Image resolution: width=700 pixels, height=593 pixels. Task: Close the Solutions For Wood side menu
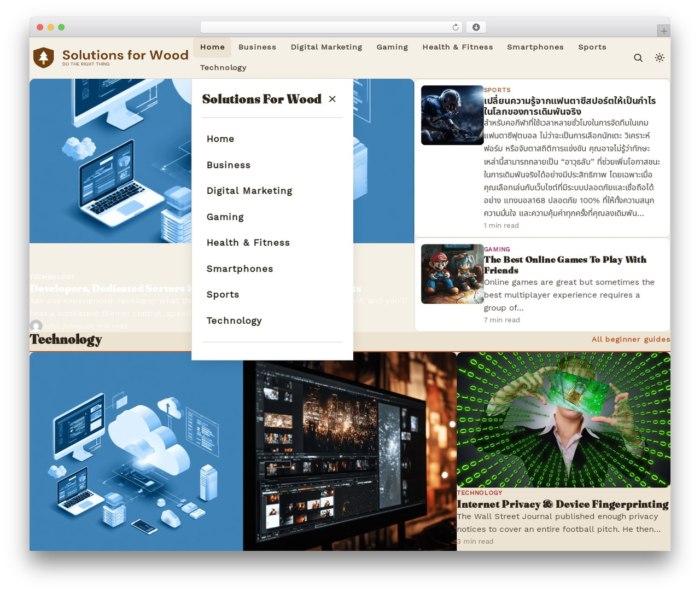332,99
